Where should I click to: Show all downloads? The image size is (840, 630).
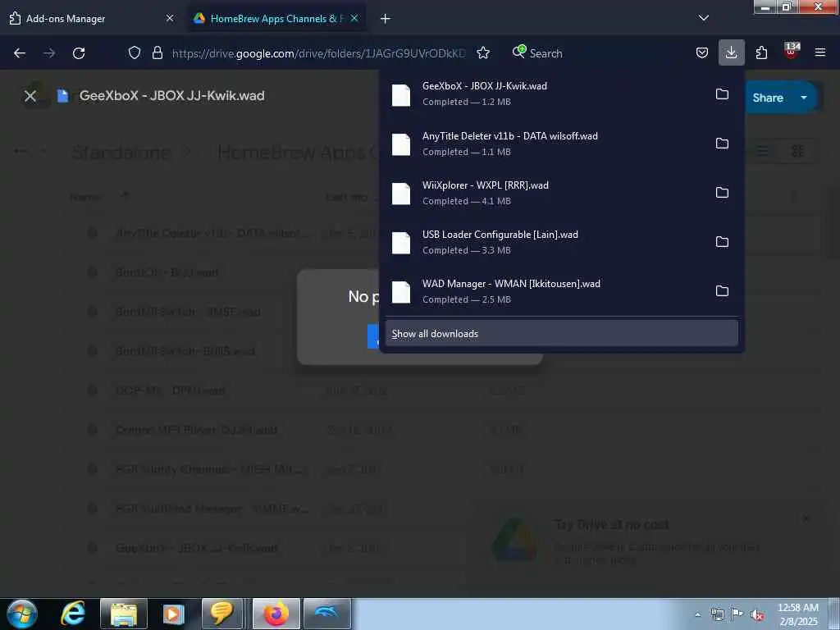point(561,334)
